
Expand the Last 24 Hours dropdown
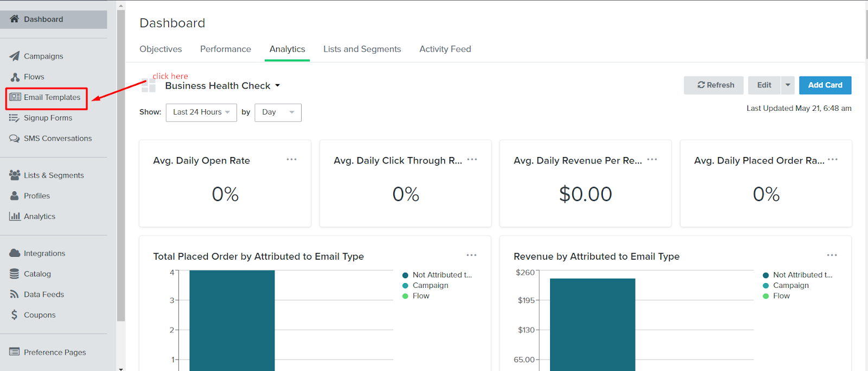click(x=201, y=112)
